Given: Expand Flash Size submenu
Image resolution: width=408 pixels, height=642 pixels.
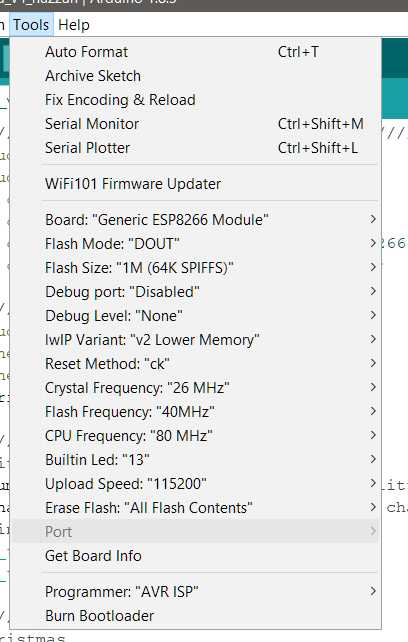Looking at the screenshot, I should pyautogui.click(x=195, y=268).
